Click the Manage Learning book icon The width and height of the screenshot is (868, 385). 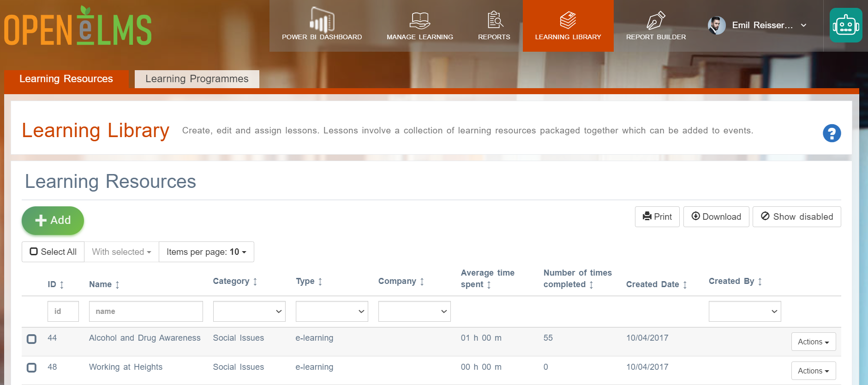point(419,20)
